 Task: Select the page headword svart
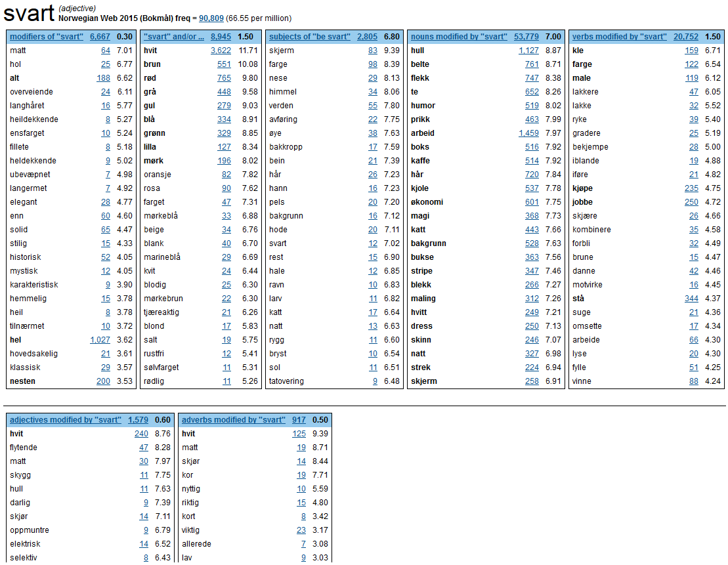point(29,13)
